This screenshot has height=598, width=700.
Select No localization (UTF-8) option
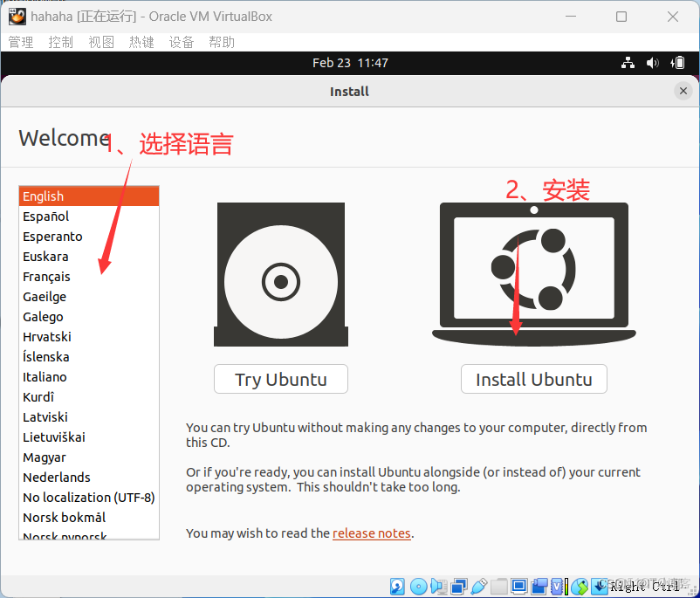click(88, 497)
